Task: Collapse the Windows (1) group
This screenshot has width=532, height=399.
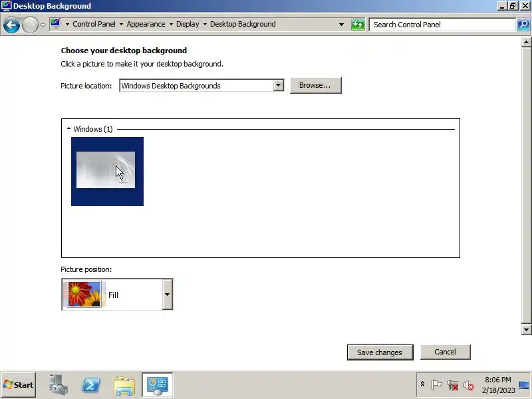Action: pyautogui.click(x=69, y=128)
